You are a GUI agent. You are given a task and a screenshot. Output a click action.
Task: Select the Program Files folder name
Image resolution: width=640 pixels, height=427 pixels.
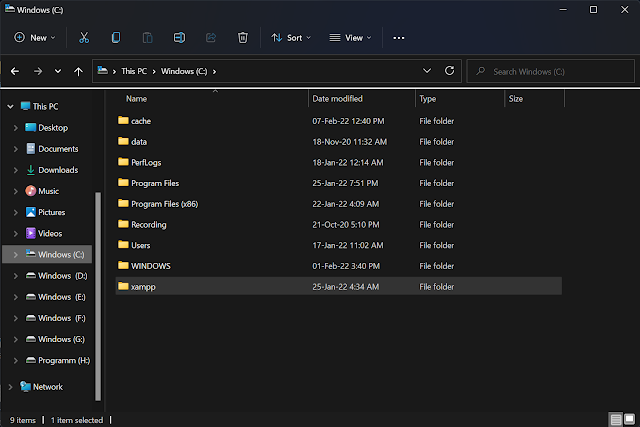click(x=155, y=183)
